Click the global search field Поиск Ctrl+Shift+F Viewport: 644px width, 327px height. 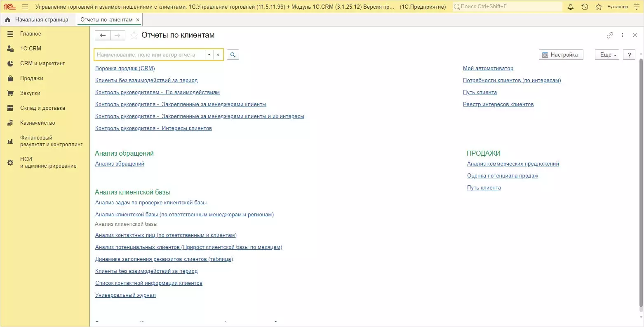tap(507, 7)
